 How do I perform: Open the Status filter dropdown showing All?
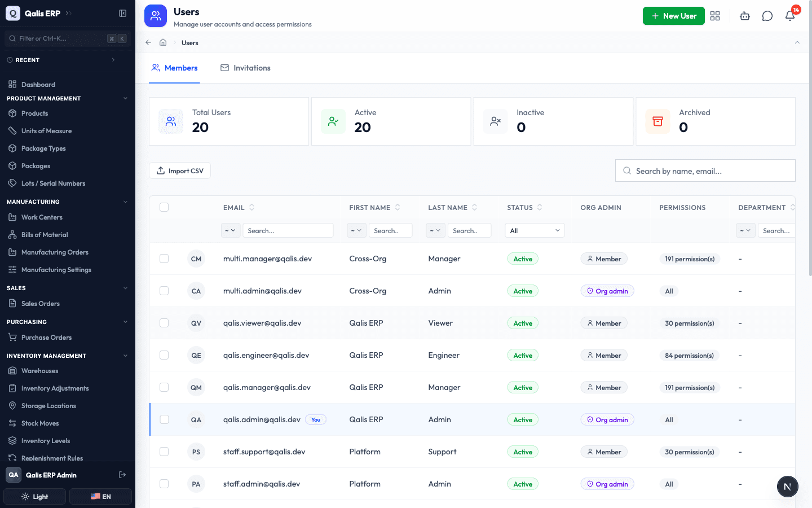click(535, 230)
